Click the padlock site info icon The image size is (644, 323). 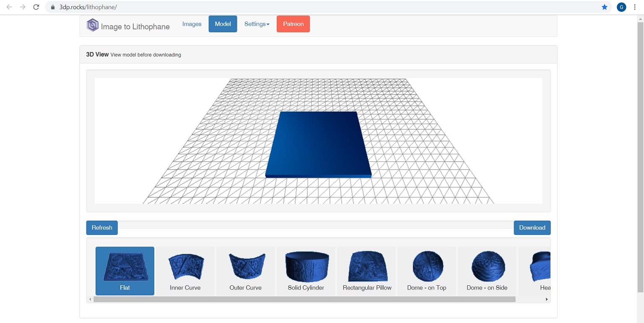(x=53, y=7)
